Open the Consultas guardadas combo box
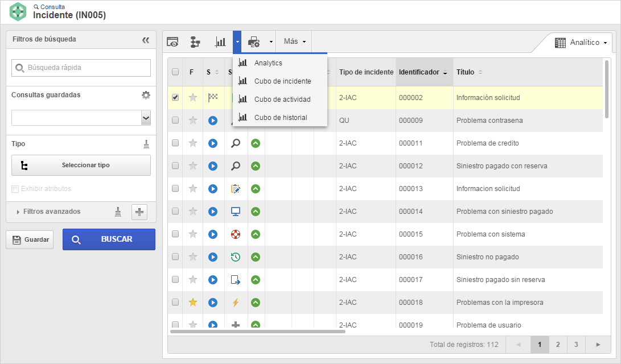Image resolution: width=621 pixels, height=364 pixels. [81, 118]
